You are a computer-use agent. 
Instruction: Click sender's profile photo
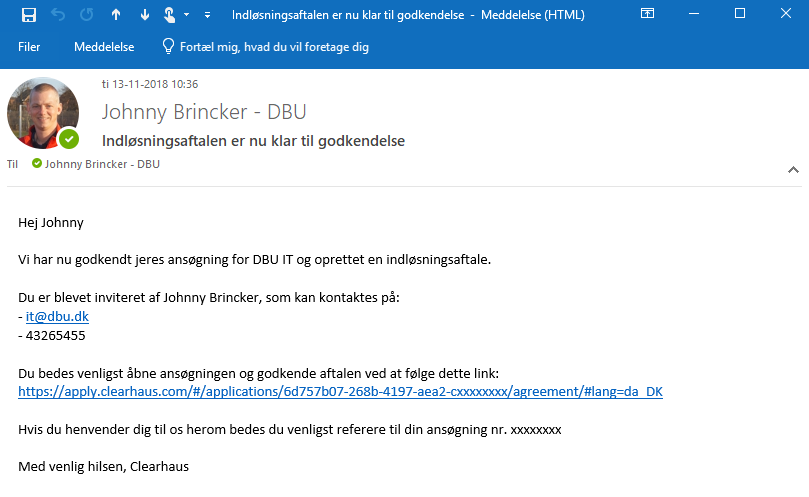tap(42, 112)
